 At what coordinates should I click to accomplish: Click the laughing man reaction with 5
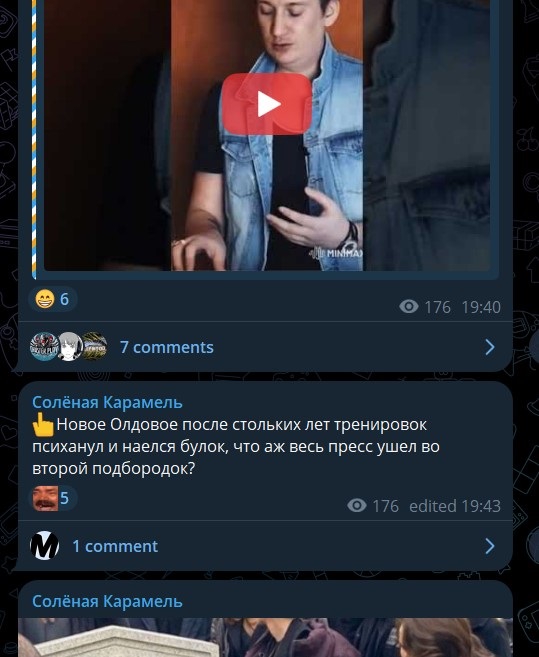pos(52,498)
